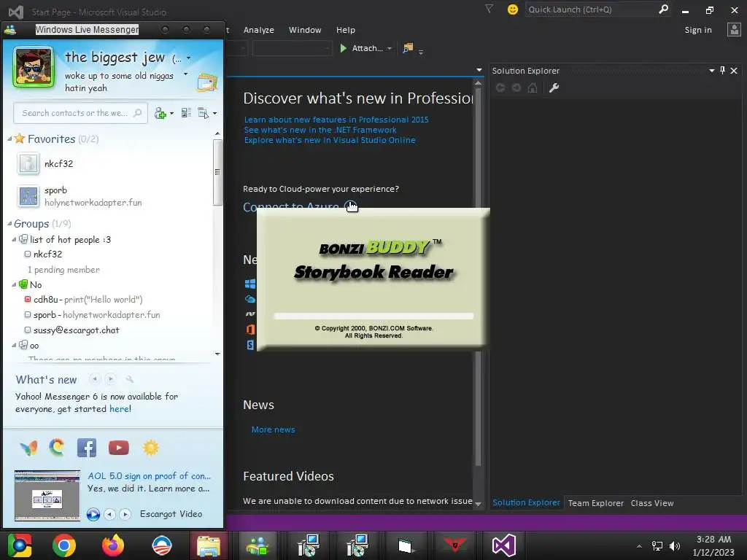Open display name status dropdown arrow

(x=189, y=58)
